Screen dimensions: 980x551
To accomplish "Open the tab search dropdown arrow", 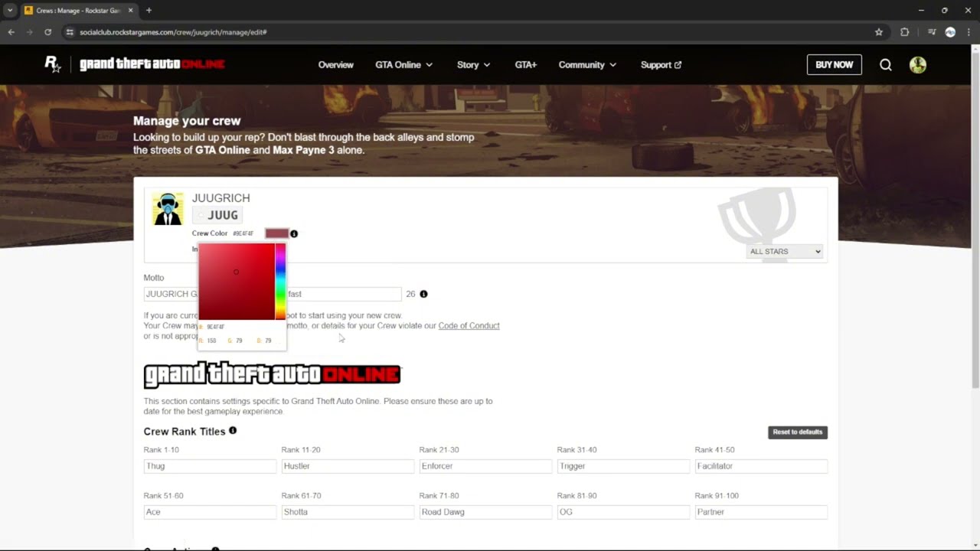I will (9, 10).
